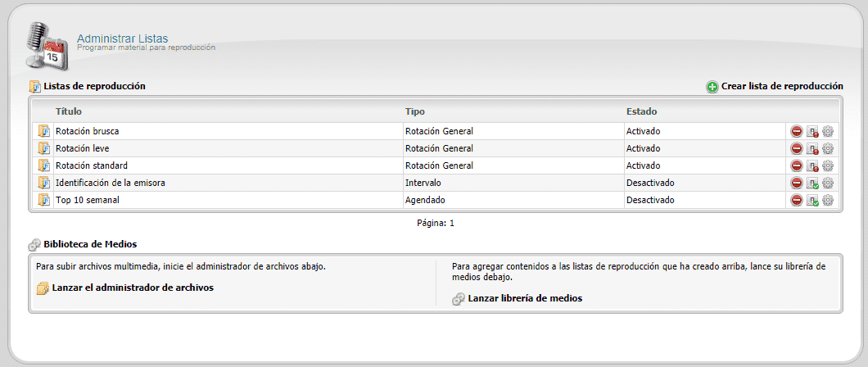Image resolution: width=868 pixels, height=367 pixels.
Task: Open settings gear for Rotación standard
Action: click(x=828, y=165)
